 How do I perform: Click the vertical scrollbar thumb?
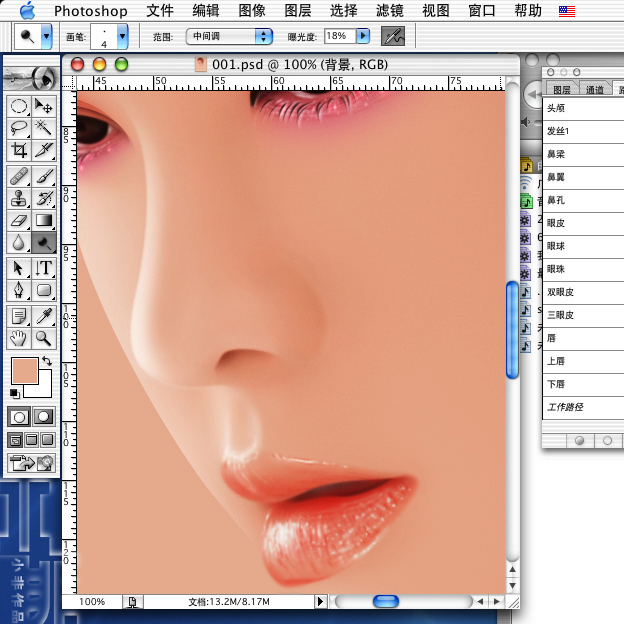coord(513,330)
